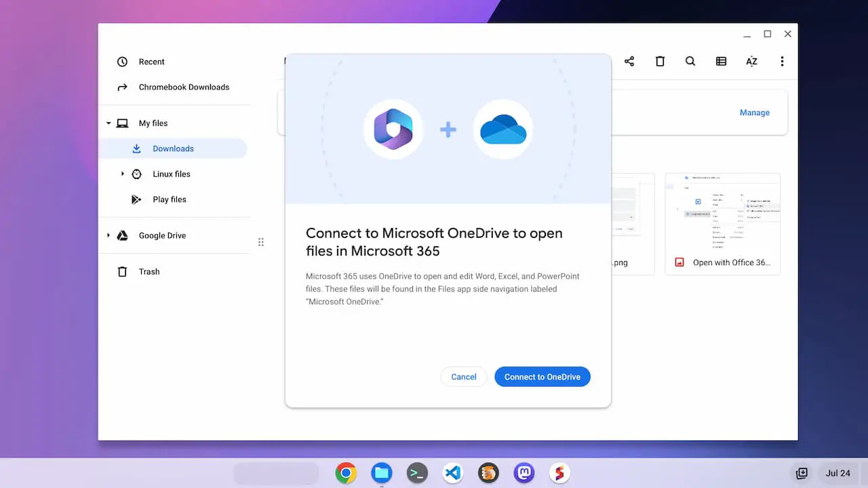Click the image file type icon
Viewport: 868px width, 488px height.
679,262
